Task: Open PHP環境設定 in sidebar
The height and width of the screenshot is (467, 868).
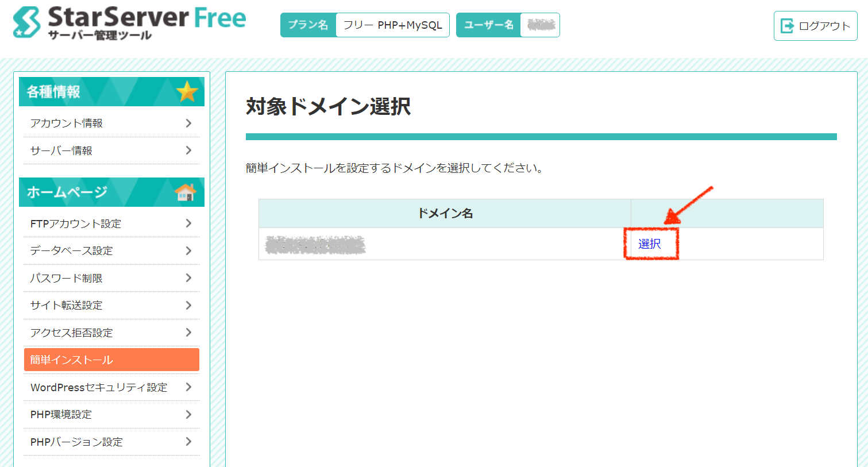Action: [x=111, y=414]
